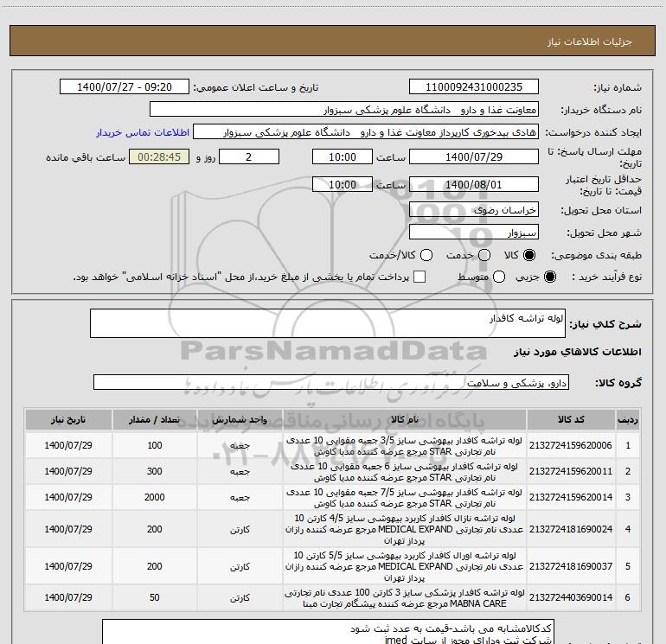Viewport: 666px width, 644px height.
Task: Click the remaining time 00:28:45 field
Action: click(x=159, y=156)
